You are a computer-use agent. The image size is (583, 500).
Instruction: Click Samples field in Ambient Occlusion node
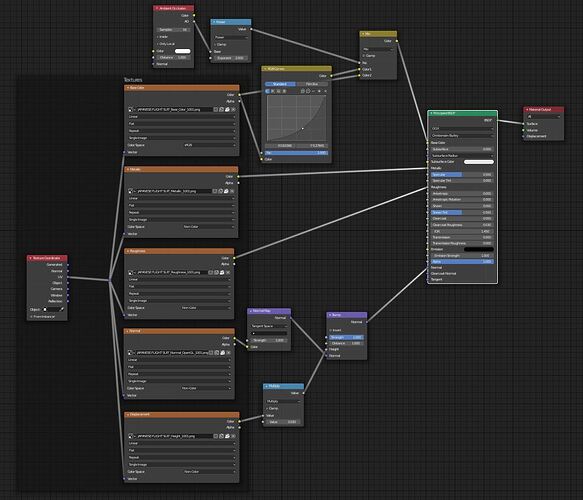174,30
